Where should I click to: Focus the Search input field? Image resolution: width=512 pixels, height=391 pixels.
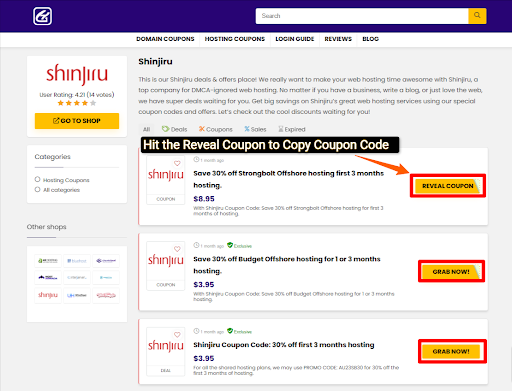tap(362, 16)
